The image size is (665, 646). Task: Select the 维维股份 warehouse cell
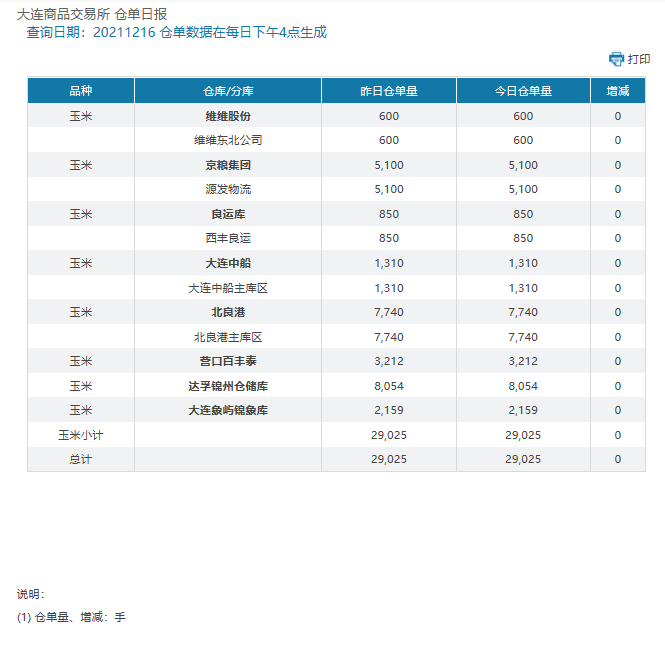pyautogui.click(x=227, y=116)
